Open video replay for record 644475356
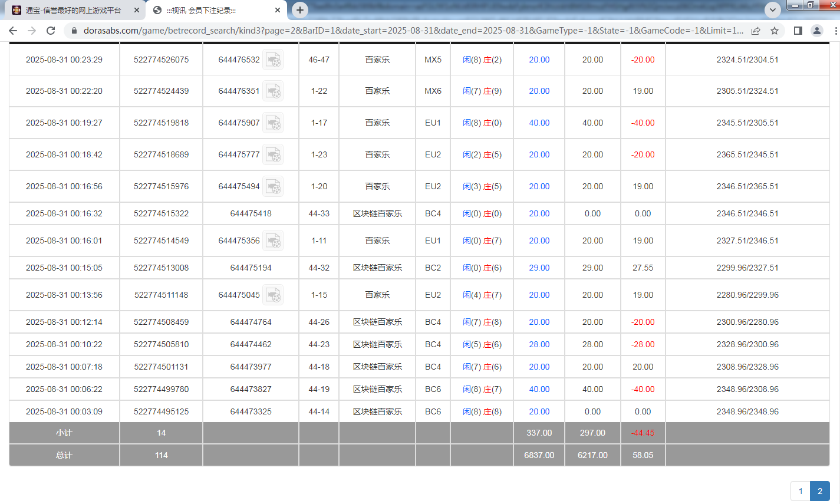Screen dimensions: 840x504 [273, 241]
